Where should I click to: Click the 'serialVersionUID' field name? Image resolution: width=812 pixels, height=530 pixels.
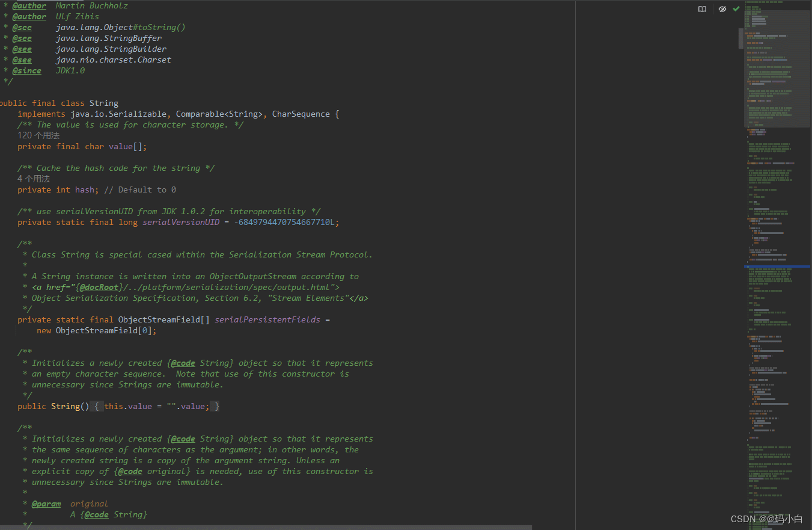[x=181, y=222]
